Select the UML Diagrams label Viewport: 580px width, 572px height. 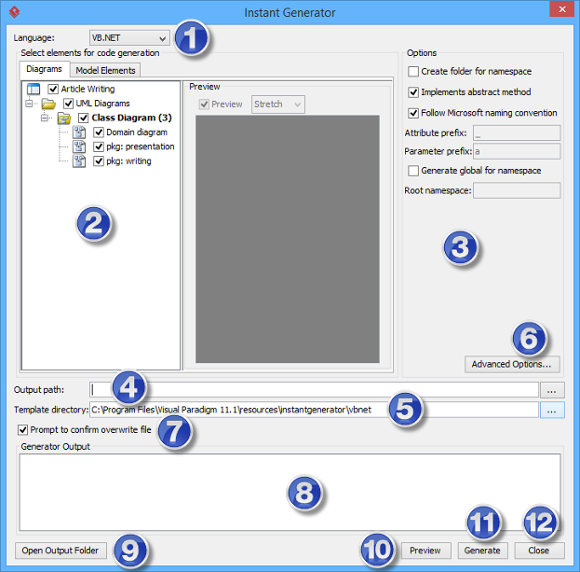tap(103, 103)
